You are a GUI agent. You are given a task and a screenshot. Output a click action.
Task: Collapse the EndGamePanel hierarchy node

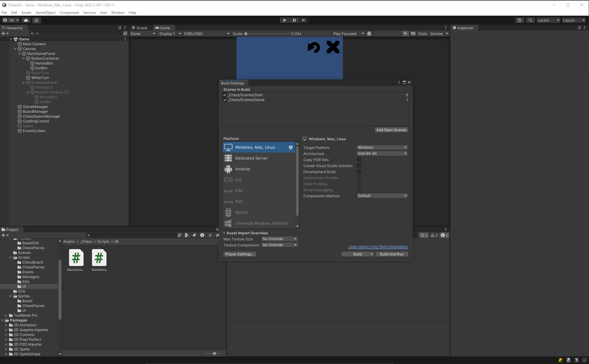pos(24,83)
